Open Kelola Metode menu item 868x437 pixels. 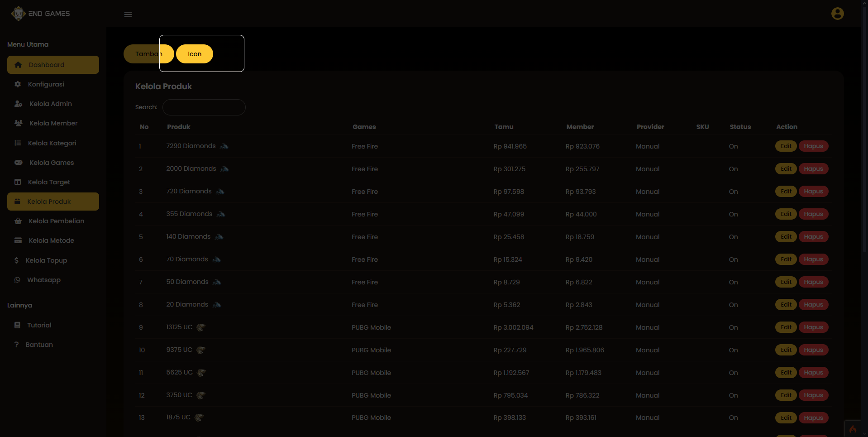(x=53, y=240)
